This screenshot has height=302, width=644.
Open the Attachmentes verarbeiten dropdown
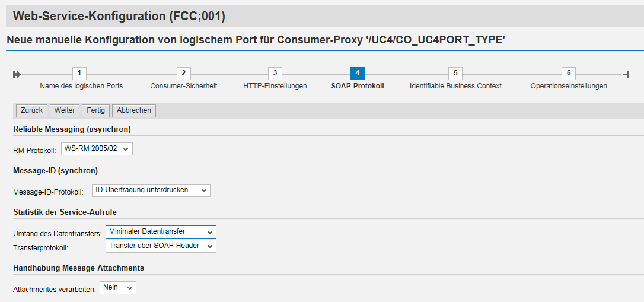coord(117,288)
